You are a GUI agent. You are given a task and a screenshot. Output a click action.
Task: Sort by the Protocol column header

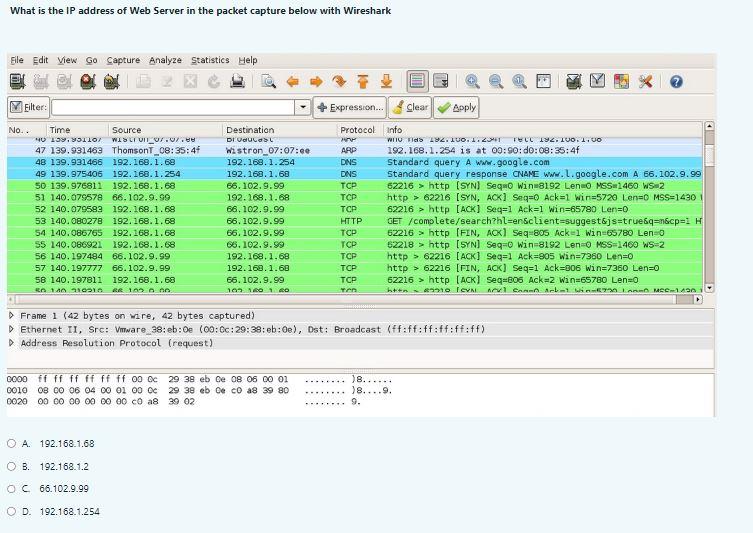360,130
